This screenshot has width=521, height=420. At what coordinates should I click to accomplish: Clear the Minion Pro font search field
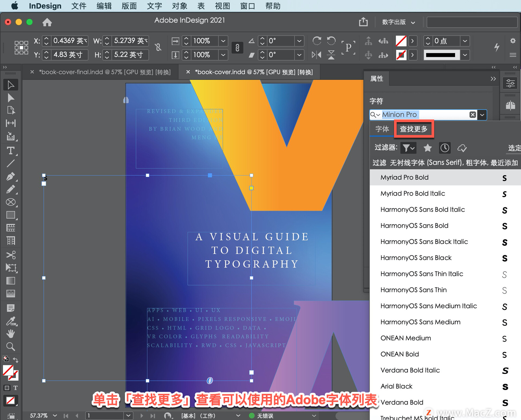pos(472,115)
